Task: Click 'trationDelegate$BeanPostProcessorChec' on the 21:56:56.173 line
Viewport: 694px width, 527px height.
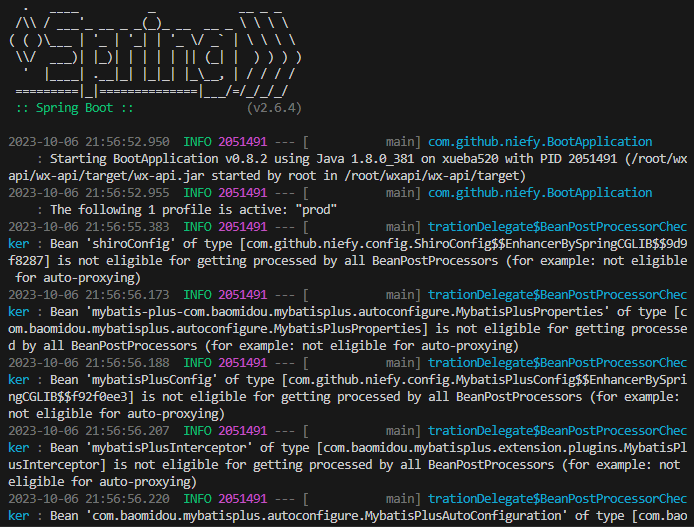Action: 558,295
